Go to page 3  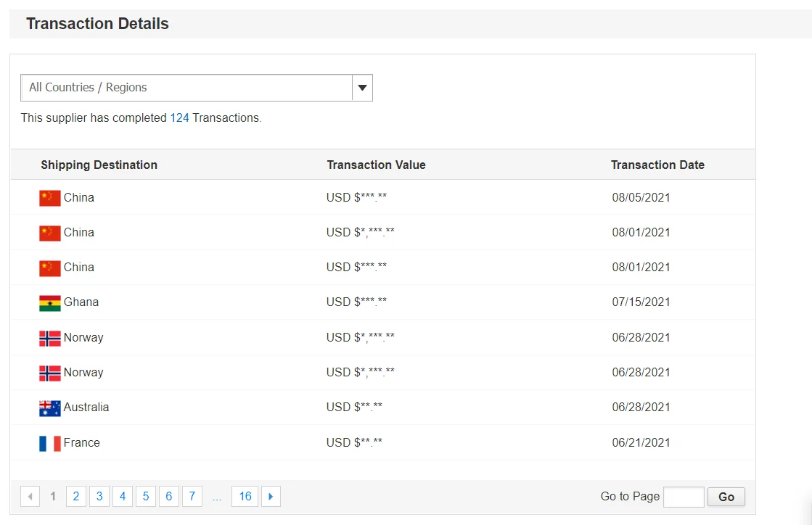99,497
